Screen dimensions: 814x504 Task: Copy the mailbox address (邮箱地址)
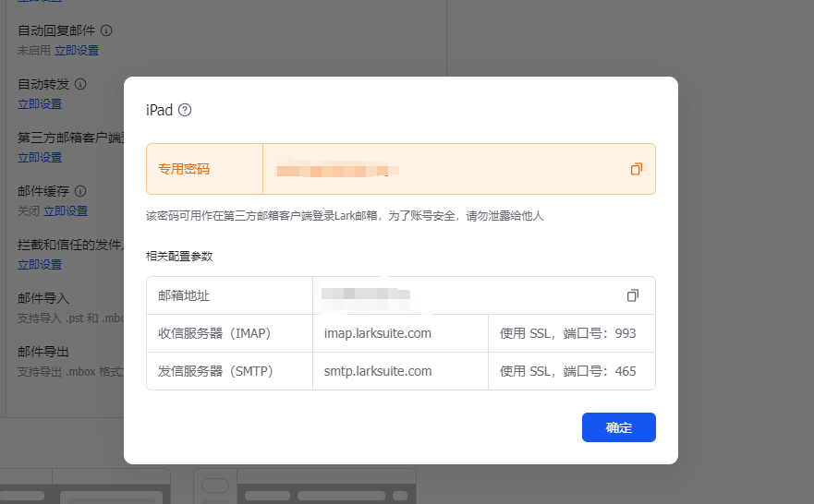click(632, 295)
